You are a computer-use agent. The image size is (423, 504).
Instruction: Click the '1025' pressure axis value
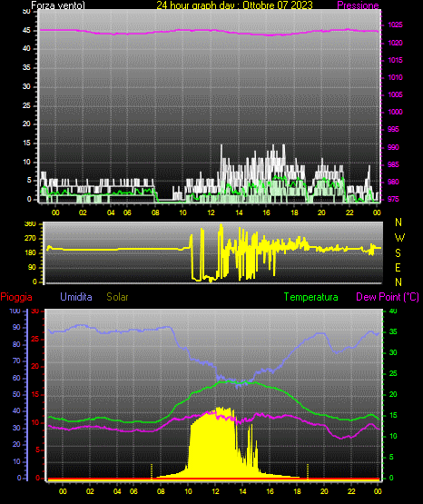pos(395,25)
